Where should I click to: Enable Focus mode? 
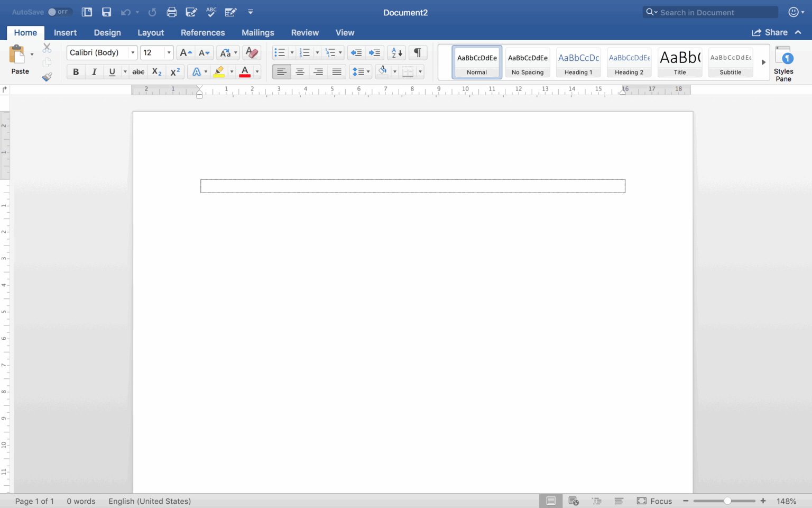coord(656,501)
